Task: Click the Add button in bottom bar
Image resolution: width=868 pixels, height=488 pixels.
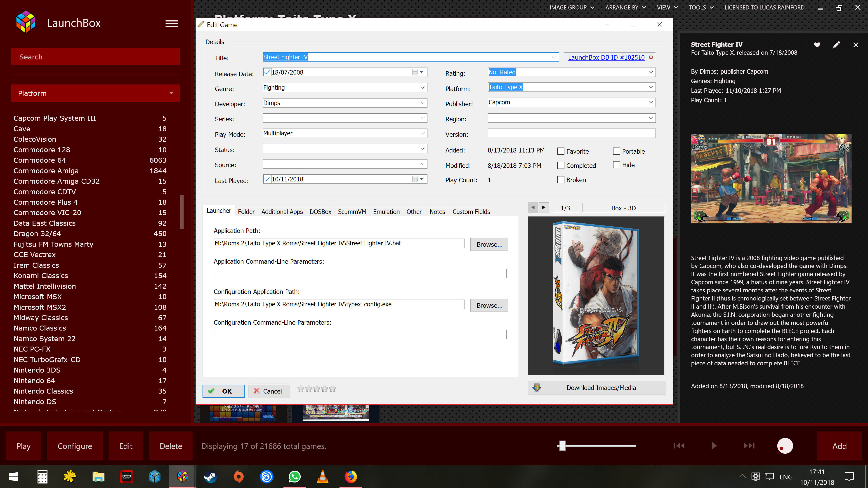Action: [839, 446]
